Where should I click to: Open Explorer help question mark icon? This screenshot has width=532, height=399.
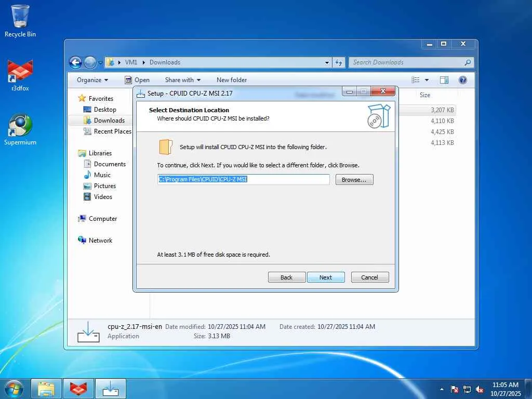tap(462, 80)
